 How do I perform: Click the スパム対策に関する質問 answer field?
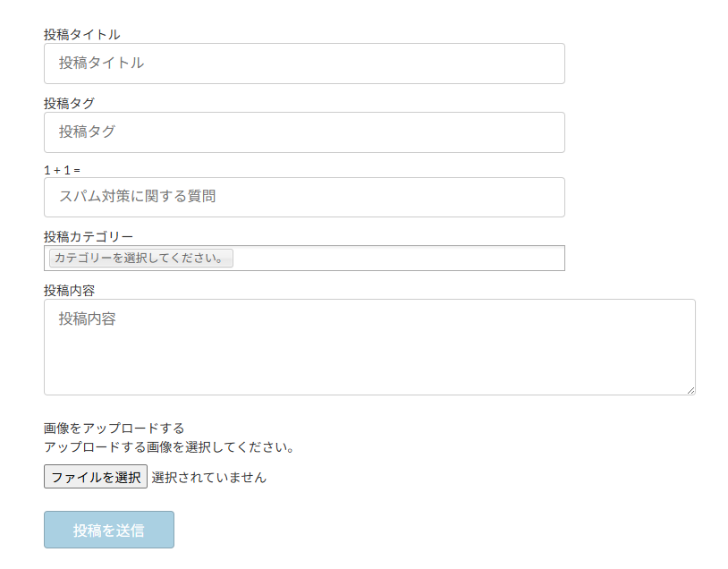[x=304, y=197]
